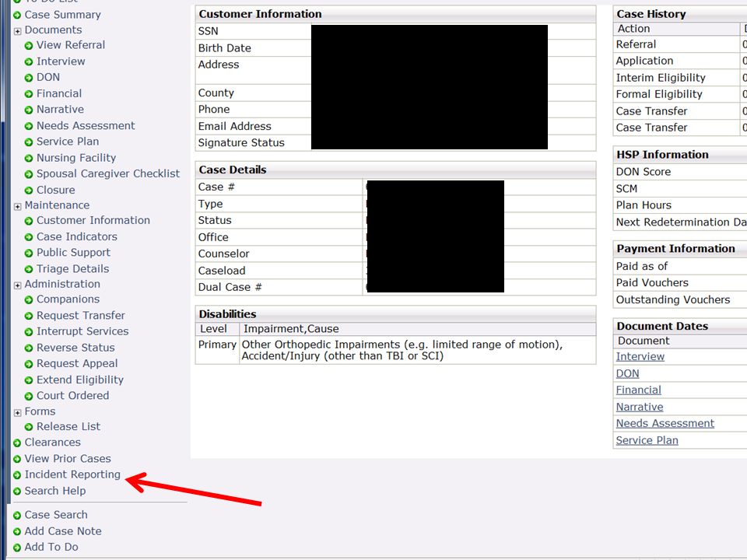Click the Dual Case # label
This screenshot has width=747, height=560.
coord(230,287)
